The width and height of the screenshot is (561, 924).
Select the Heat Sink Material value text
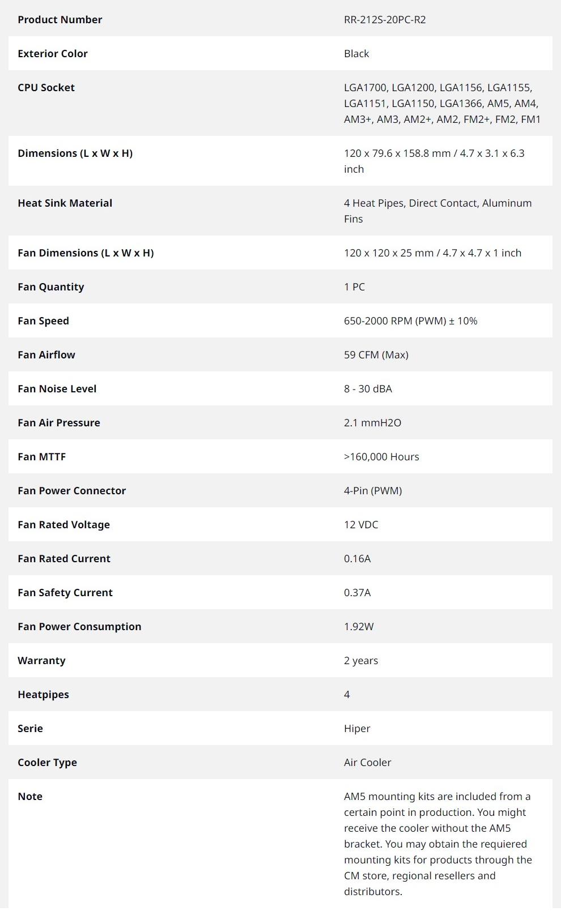(437, 211)
